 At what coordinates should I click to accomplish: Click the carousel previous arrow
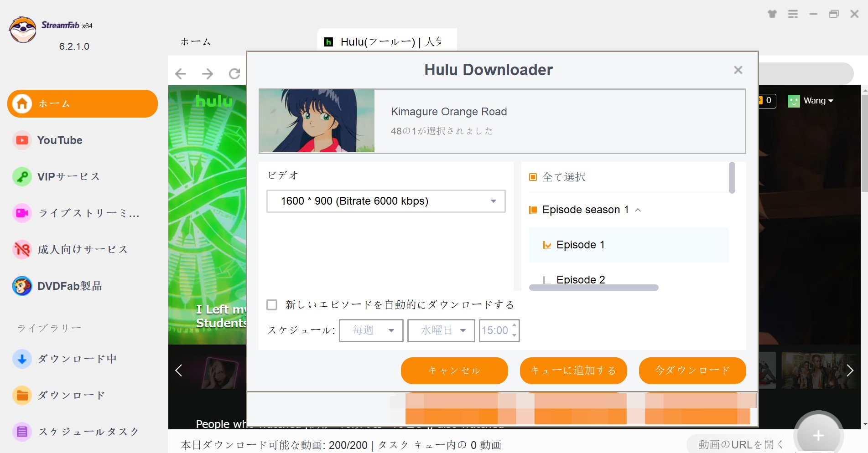179,370
